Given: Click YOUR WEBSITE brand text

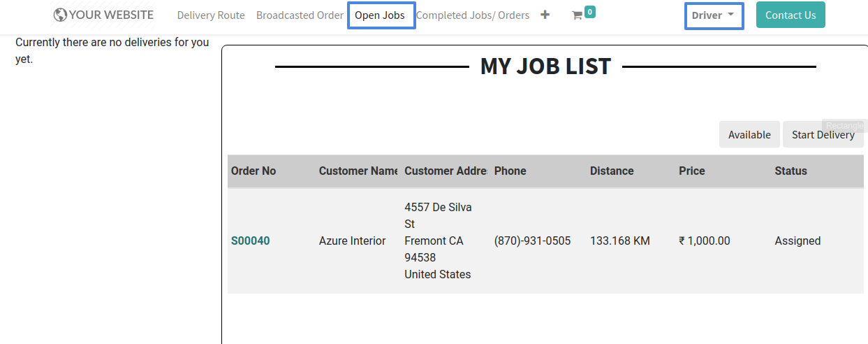Looking at the screenshot, I should (x=111, y=15).
